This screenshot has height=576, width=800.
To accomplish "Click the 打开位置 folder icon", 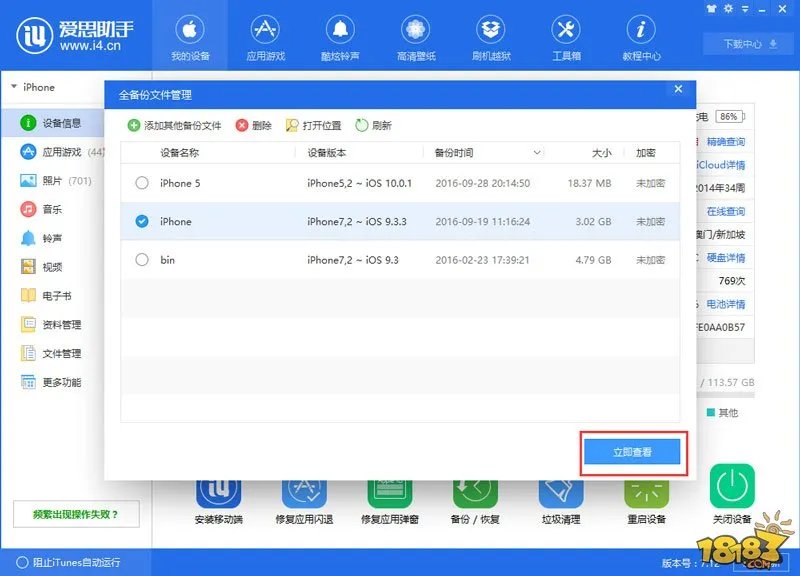I will tap(292, 126).
